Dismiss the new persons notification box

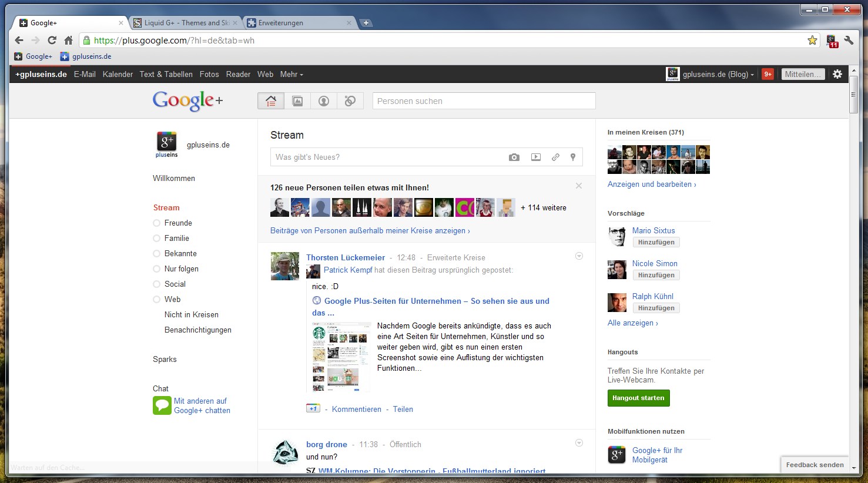point(579,186)
